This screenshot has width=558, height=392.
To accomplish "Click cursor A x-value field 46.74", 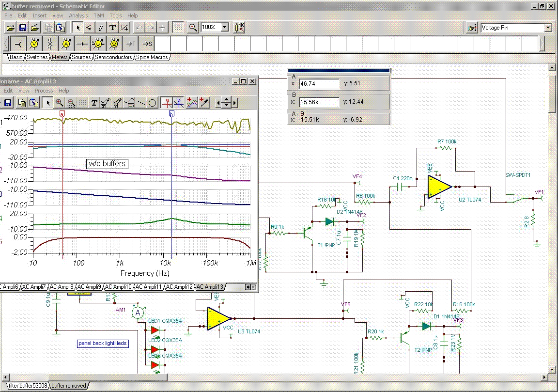I will click(319, 84).
